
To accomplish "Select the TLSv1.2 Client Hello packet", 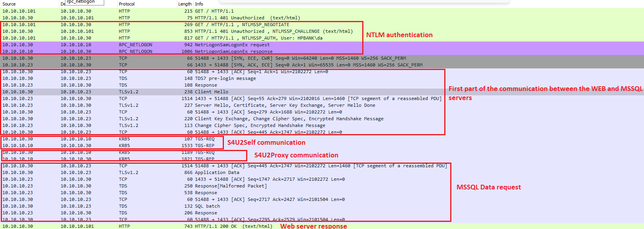I will point(211,92).
